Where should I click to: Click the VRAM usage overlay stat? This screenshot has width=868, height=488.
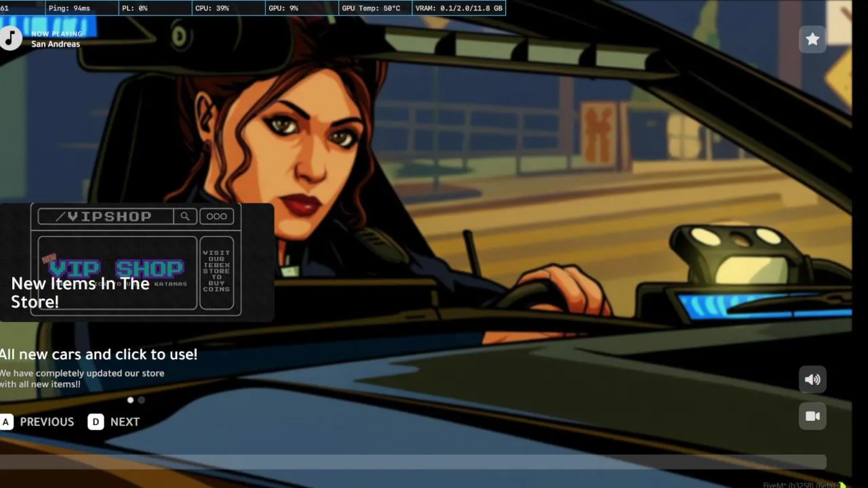(459, 8)
